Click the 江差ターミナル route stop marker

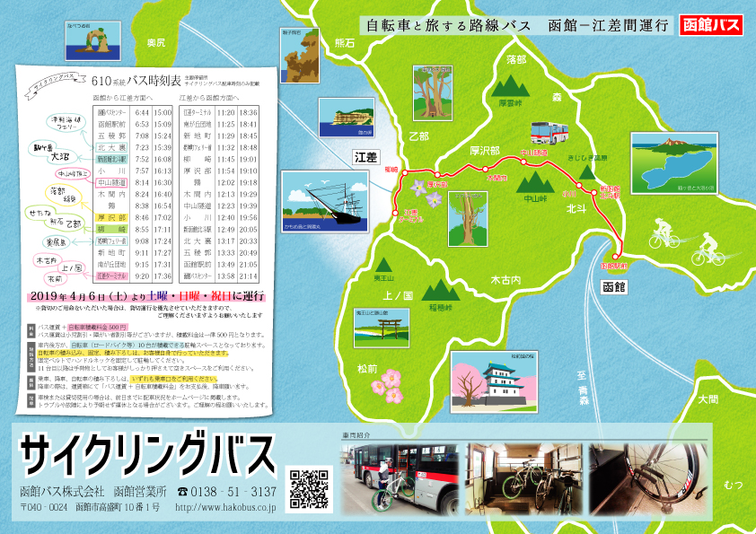395,213
